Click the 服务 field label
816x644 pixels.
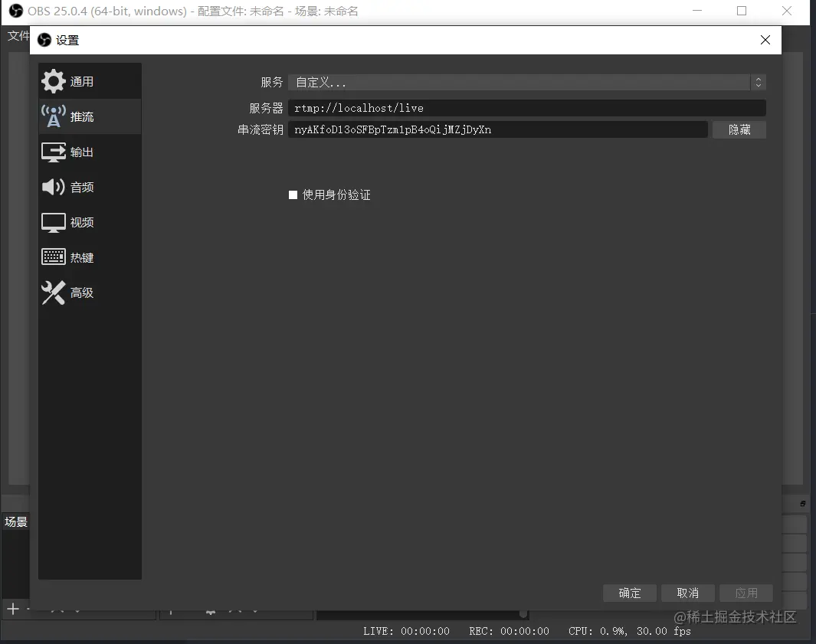pyautogui.click(x=272, y=82)
